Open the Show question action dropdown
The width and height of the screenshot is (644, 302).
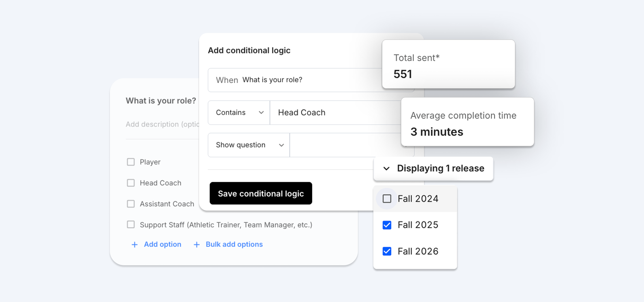[249, 145]
